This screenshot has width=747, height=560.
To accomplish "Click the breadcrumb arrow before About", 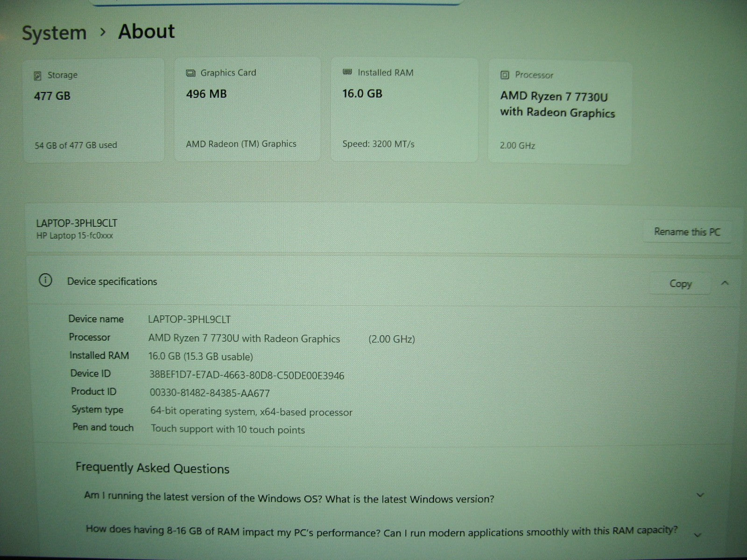I will click(x=103, y=33).
